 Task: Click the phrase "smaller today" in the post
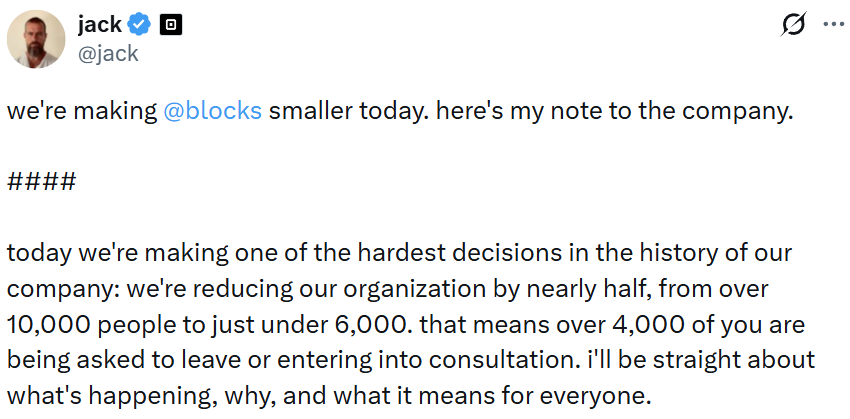333,110
